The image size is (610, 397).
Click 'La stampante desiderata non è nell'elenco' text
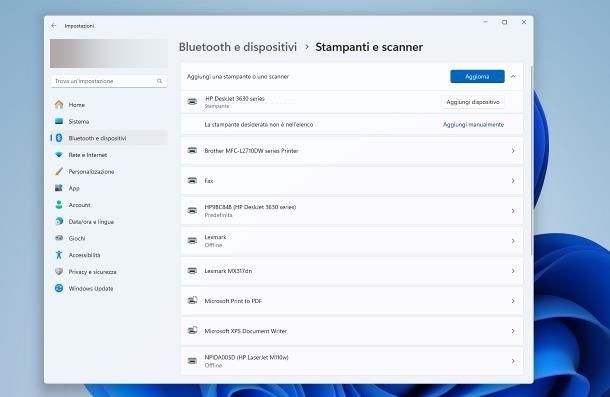point(259,125)
